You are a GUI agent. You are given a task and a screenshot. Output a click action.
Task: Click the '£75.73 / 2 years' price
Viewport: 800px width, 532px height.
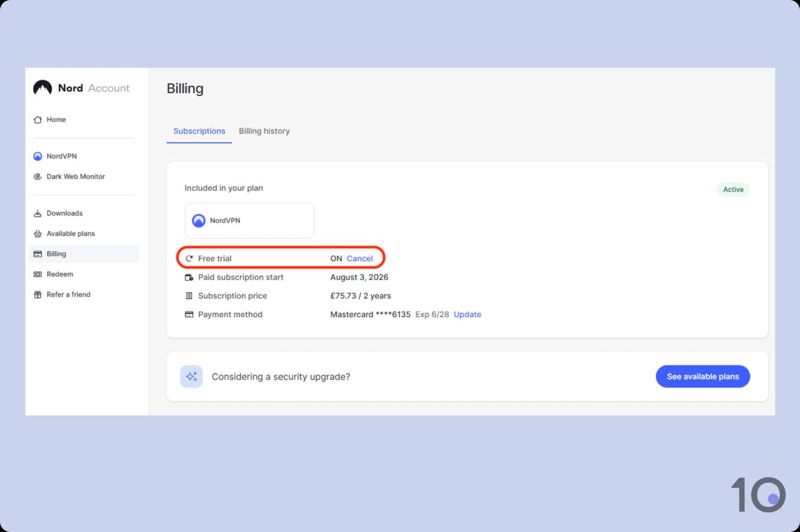click(361, 296)
